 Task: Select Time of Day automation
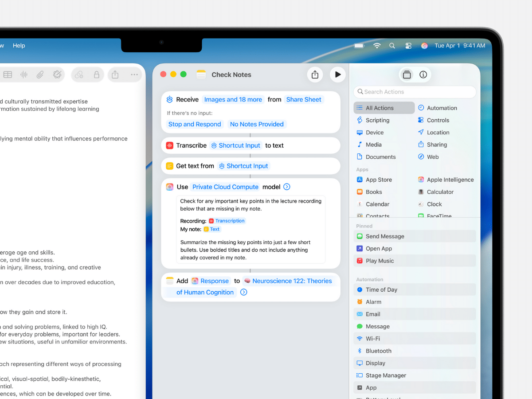coord(415,289)
